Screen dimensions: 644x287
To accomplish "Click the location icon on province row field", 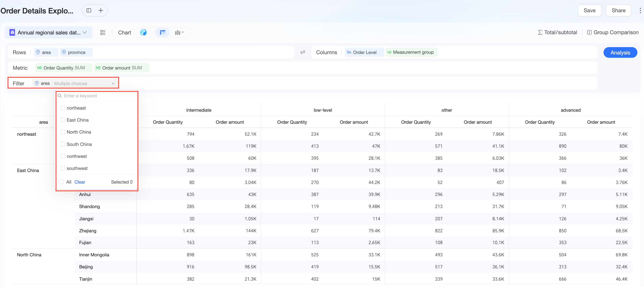I will [64, 52].
